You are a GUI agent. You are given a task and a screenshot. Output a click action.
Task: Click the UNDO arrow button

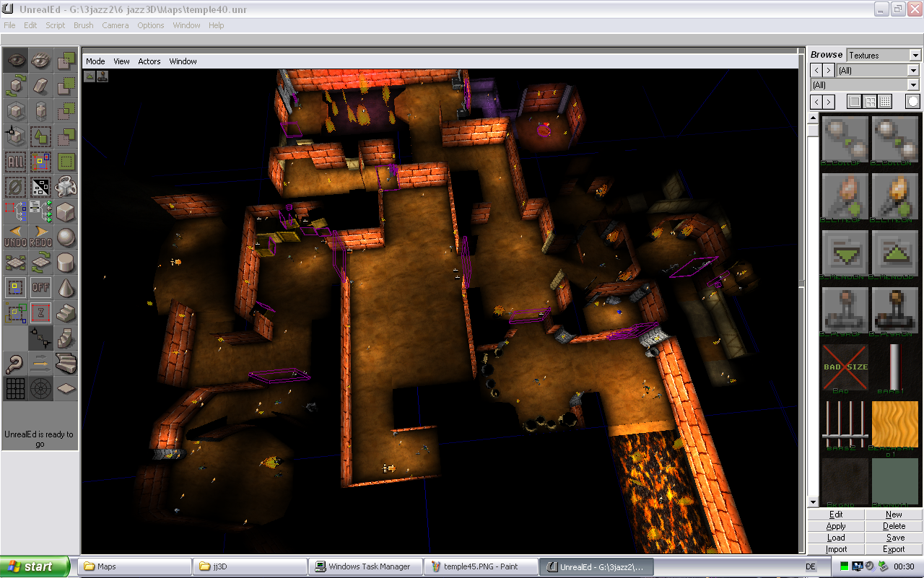coord(16,237)
